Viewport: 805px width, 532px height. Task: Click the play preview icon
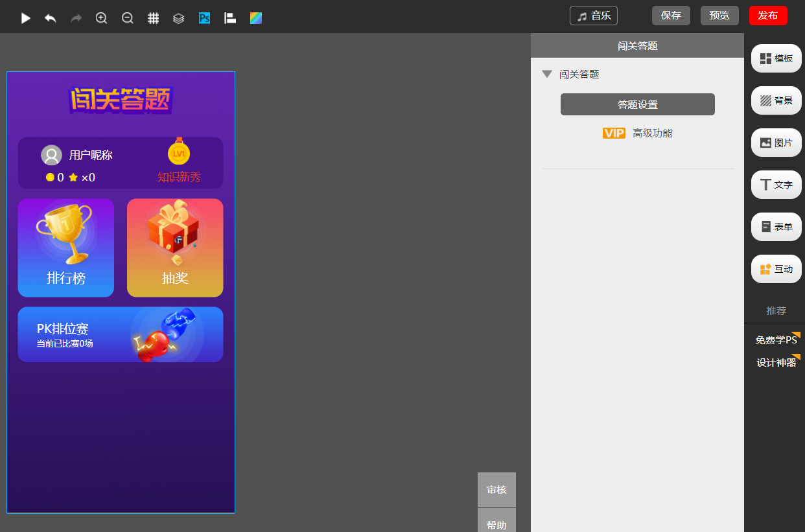[25, 18]
